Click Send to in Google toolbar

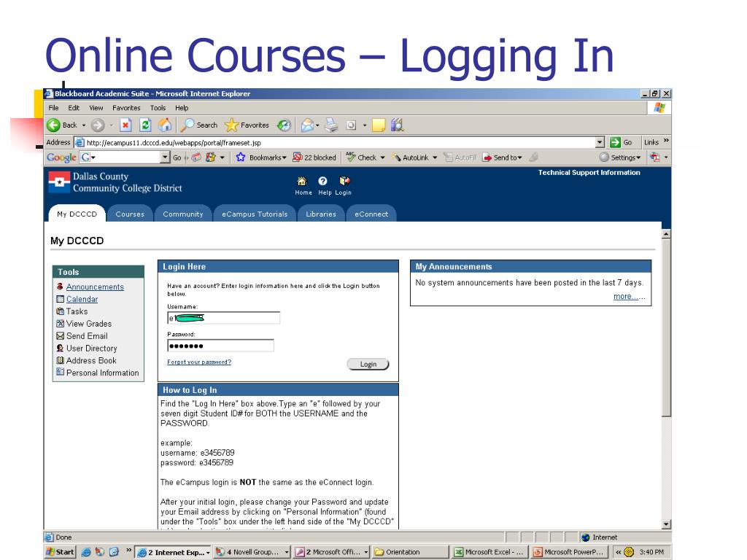pos(502,157)
